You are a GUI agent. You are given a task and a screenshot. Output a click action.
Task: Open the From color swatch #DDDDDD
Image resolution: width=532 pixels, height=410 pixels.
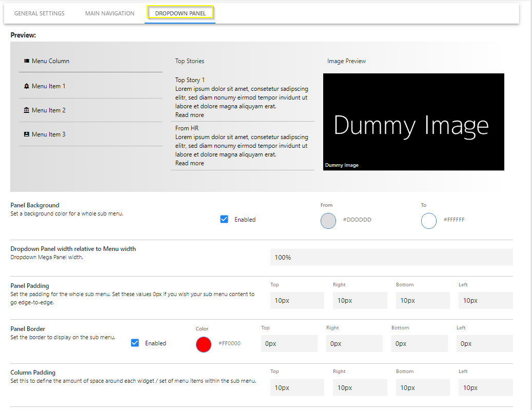328,221
